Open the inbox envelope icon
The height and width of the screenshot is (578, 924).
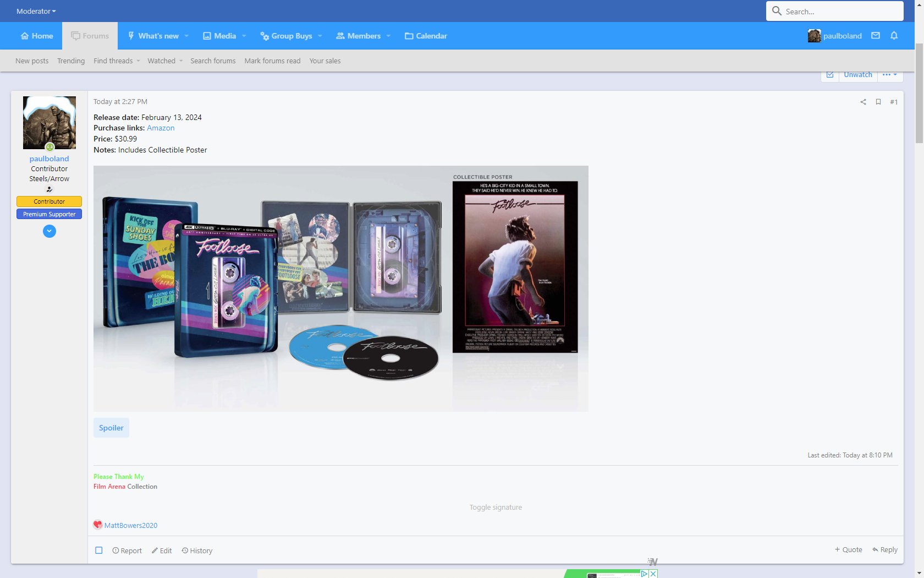(876, 36)
